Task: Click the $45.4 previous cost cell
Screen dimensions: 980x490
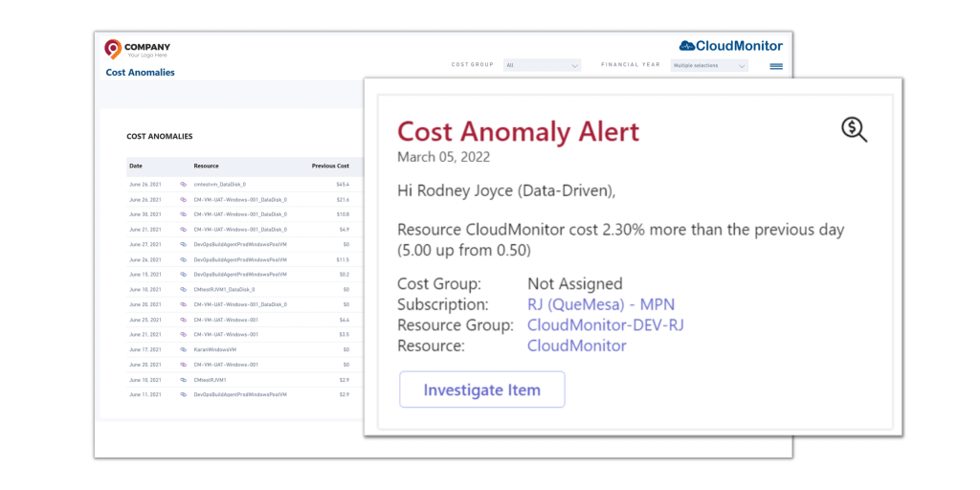Action: pyautogui.click(x=343, y=185)
